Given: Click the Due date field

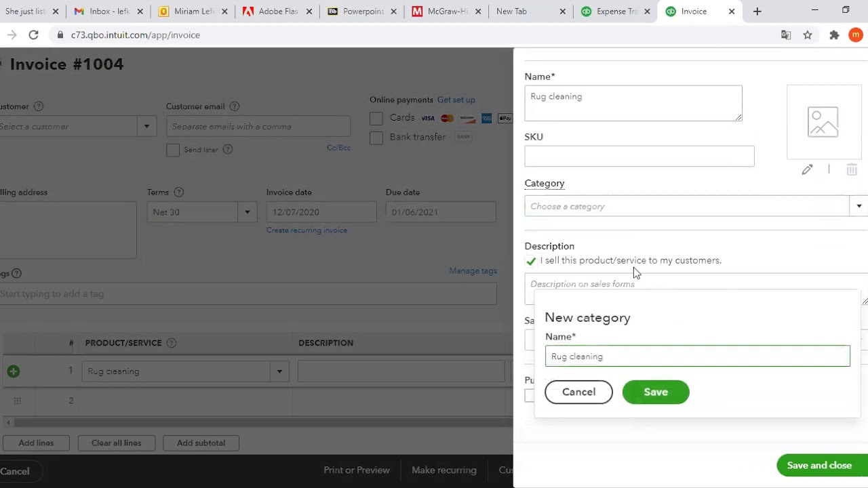Looking at the screenshot, I should point(441,212).
